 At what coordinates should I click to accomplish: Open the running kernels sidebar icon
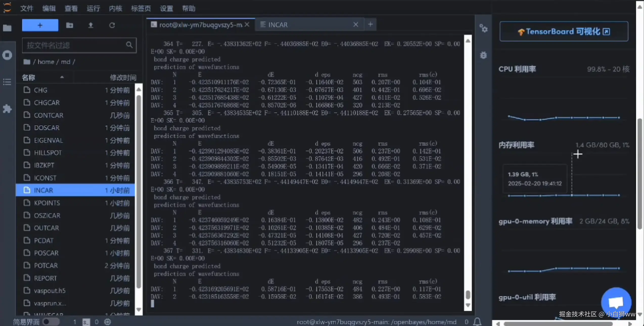click(x=7, y=55)
